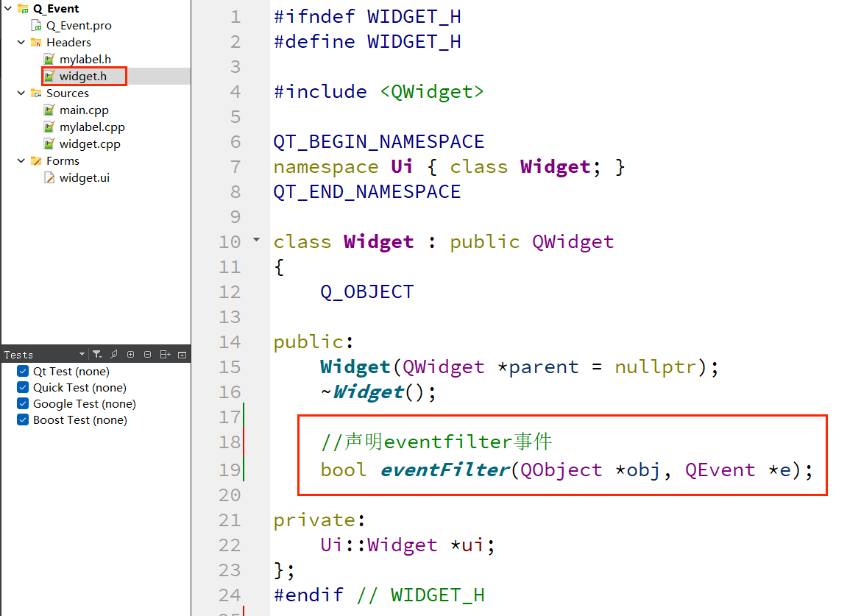The width and height of the screenshot is (861, 616).
Task: Uncheck the Qt Test (none) checkbox
Action: (x=23, y=371)
